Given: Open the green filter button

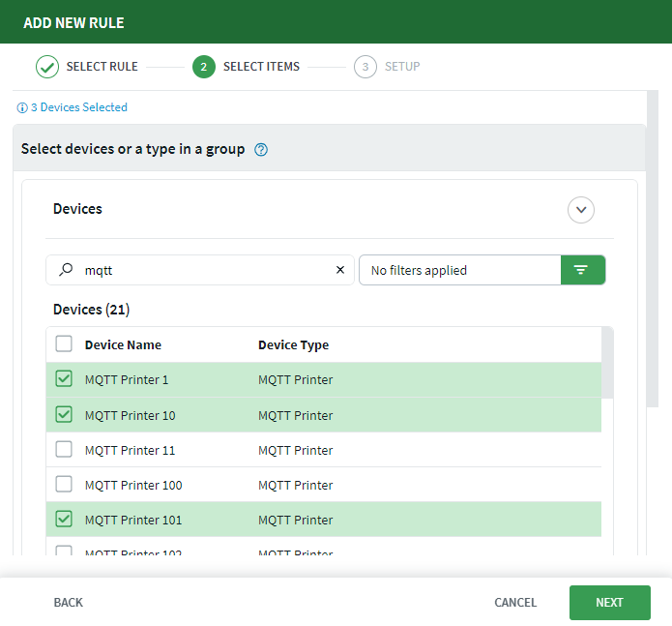Looking at the screenshot, I should (583, 270).
